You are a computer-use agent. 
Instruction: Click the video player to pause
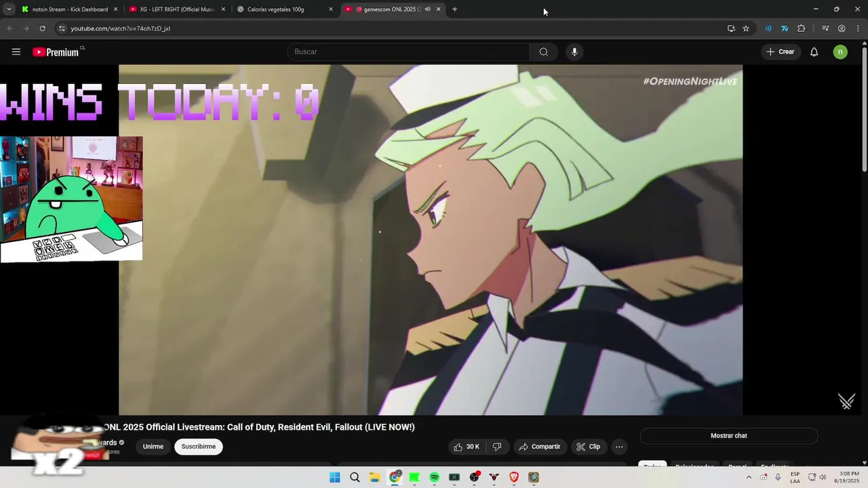(x=431, y=240)
